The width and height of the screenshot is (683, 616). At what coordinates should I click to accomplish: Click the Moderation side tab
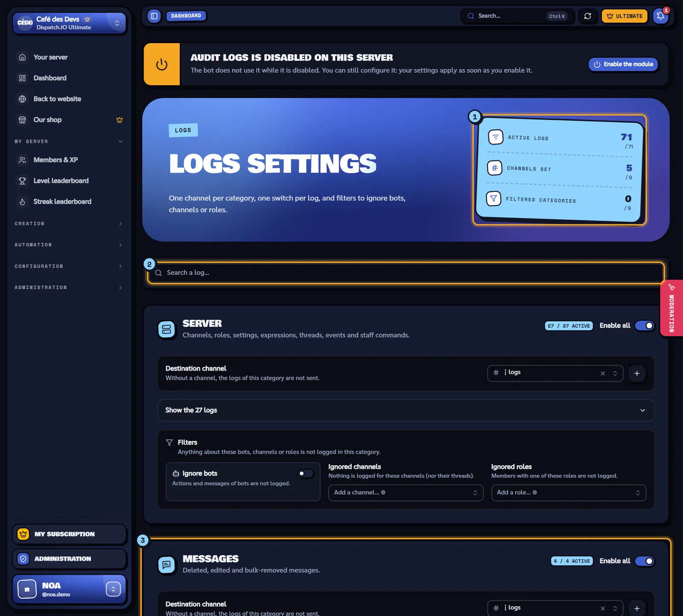click(x=671, y=308)
